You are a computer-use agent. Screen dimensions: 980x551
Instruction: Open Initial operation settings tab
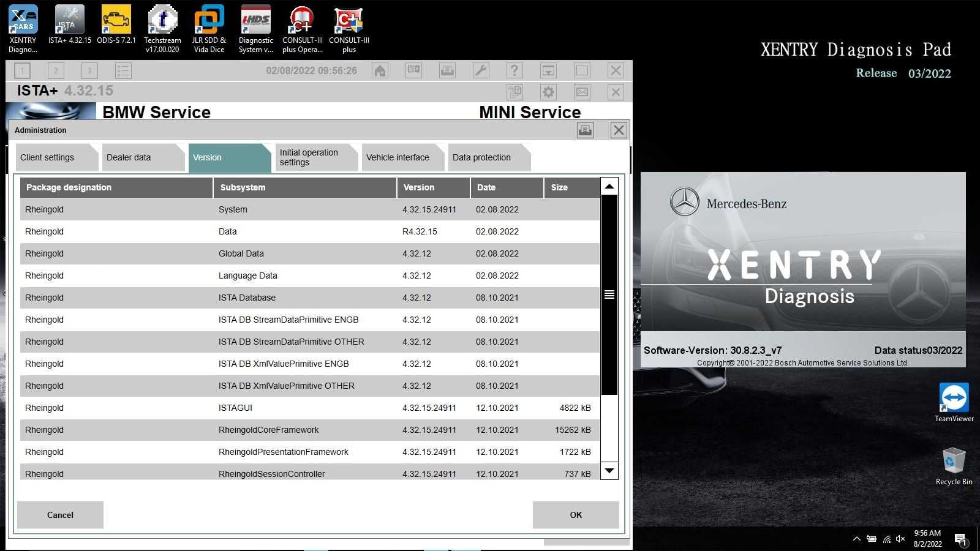coord(316,157)
